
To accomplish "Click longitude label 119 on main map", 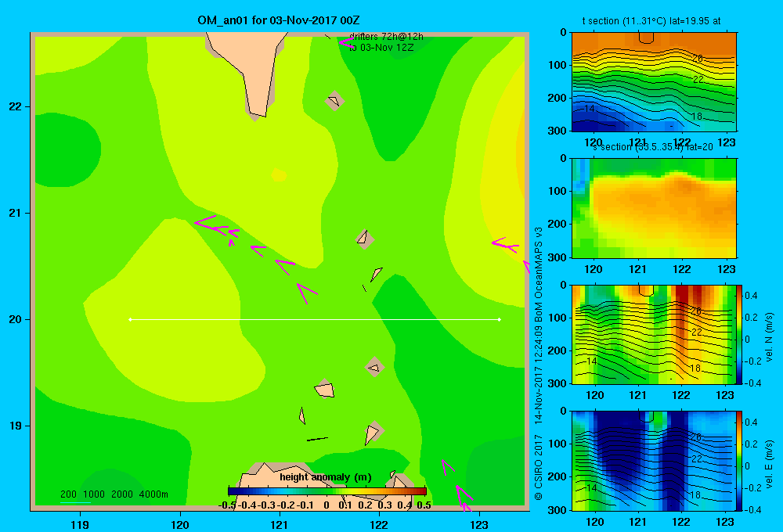I will 80,525.
